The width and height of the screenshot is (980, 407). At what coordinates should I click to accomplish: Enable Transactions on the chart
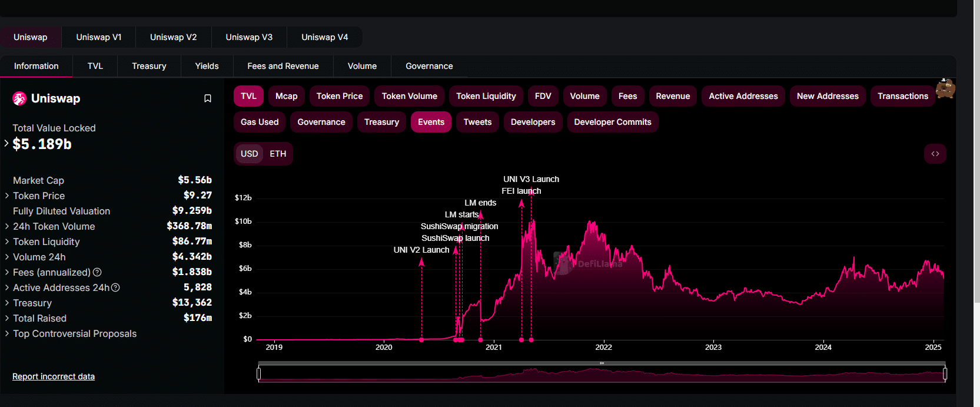[x=903, y=96]
